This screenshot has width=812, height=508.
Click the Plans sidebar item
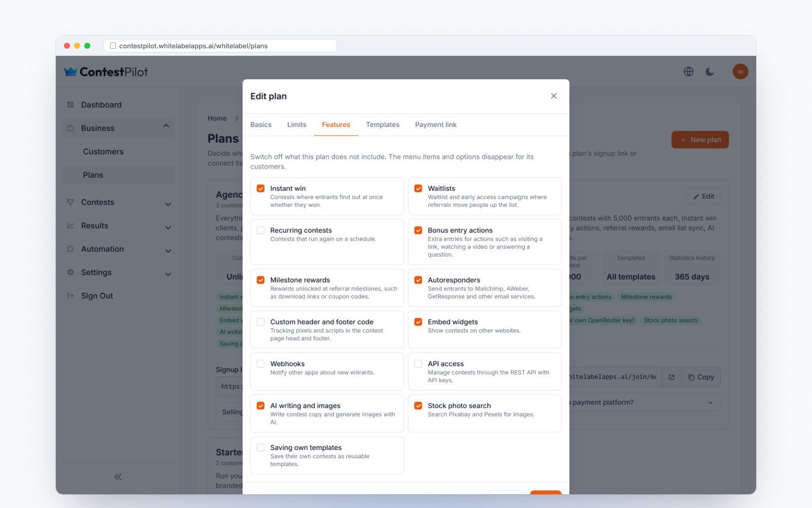tap(118, 175)
